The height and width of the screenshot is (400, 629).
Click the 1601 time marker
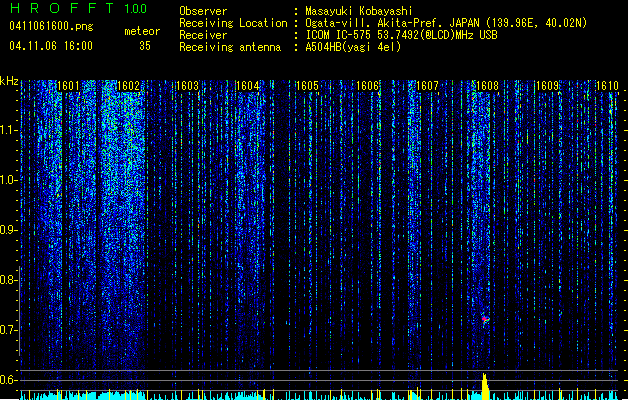68,86
